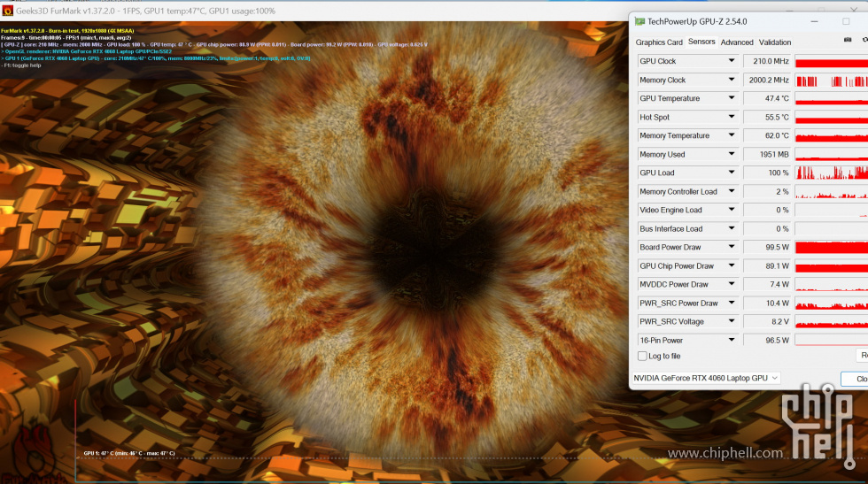Click the Board Power Draw value 99.5 W

767,247
